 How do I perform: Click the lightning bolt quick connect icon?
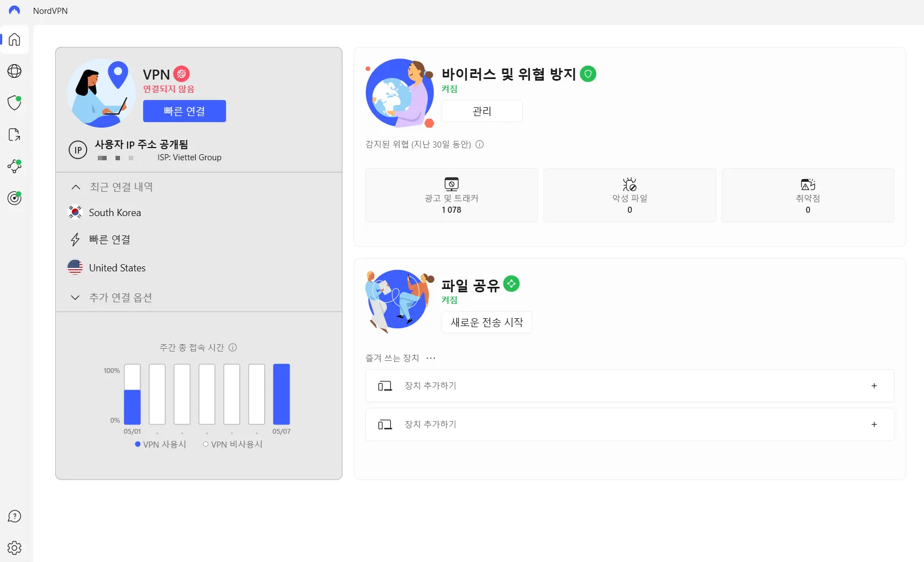(x=75, y=239)
